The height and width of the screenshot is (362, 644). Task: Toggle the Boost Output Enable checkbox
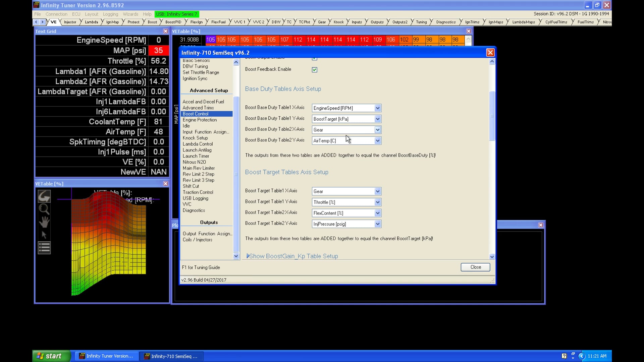(314, 58)
